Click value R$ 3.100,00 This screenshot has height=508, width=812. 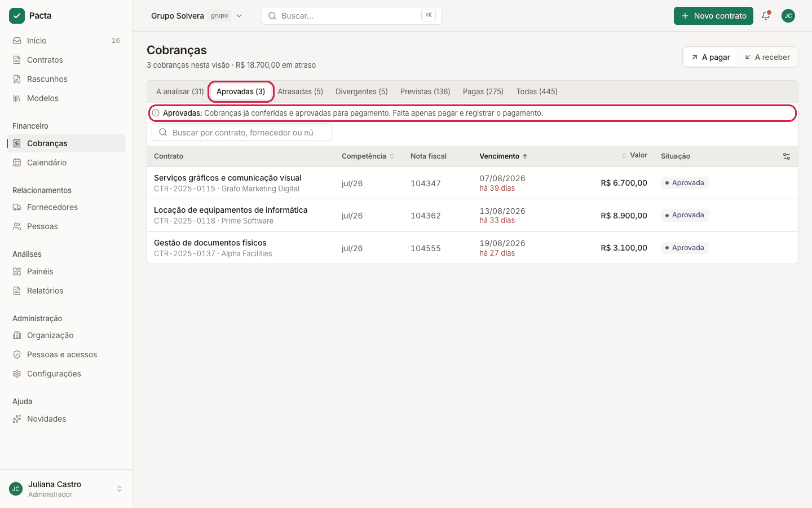coord(624,248)
